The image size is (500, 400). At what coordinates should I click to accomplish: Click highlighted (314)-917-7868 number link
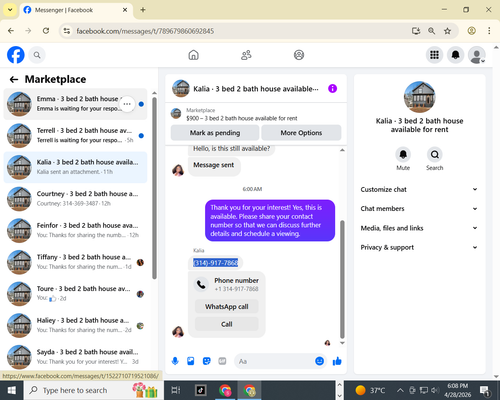[216, 263]
